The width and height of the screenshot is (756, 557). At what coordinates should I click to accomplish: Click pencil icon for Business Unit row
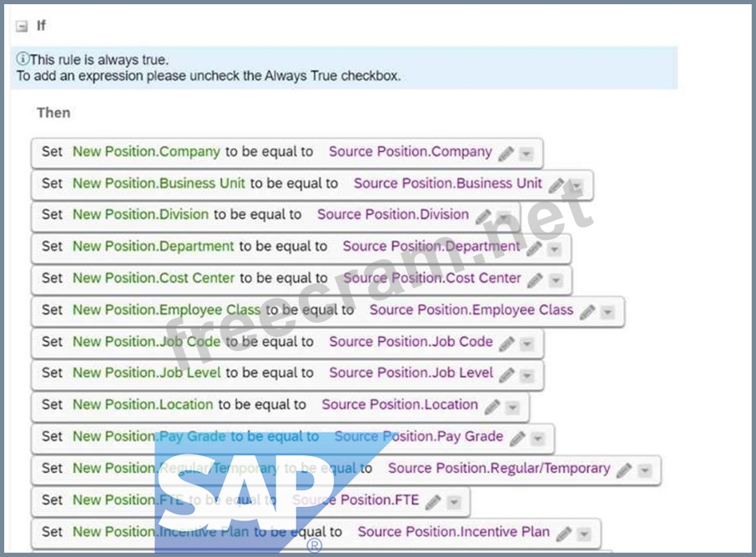[x=556, y=185]
